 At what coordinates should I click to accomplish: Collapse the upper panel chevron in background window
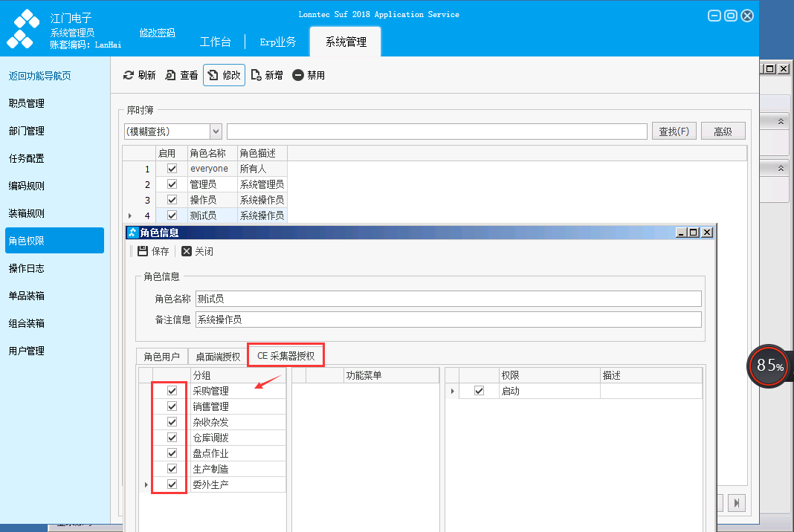(781, 122)
